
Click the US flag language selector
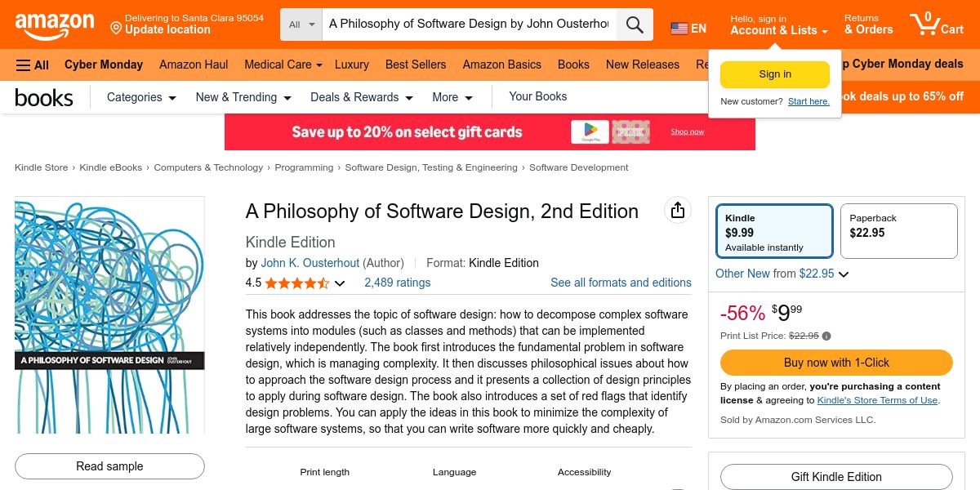688,29
